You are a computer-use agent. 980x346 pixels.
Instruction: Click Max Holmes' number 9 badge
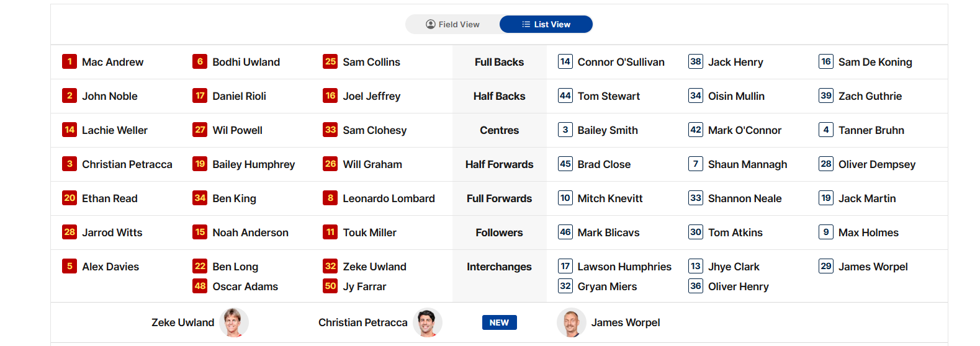(825, 232)
